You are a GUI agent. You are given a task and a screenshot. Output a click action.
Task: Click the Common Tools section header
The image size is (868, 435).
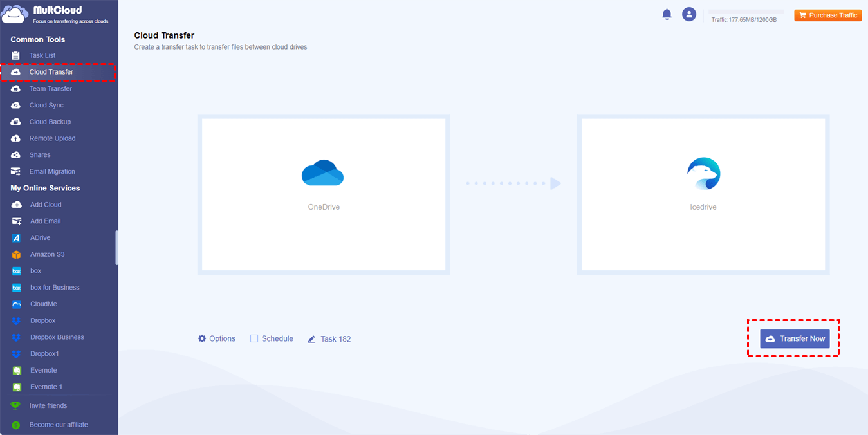click(x=38, y=39)
